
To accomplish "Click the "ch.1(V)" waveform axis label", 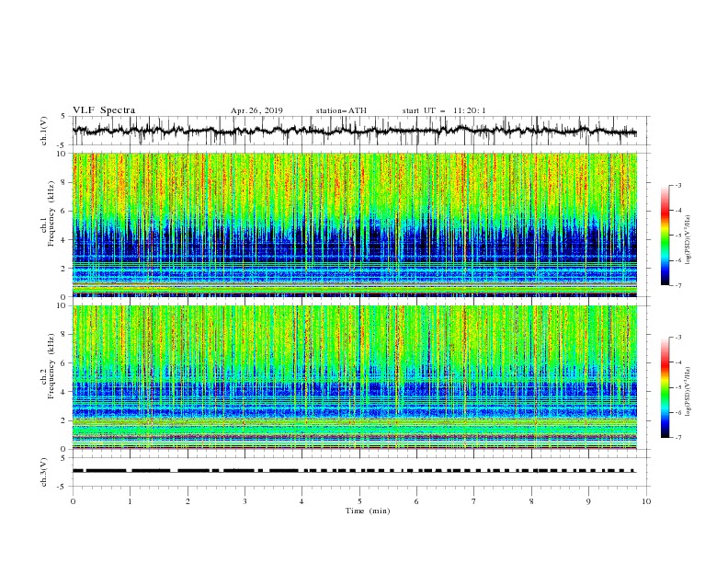I will [x=44, y=131].
